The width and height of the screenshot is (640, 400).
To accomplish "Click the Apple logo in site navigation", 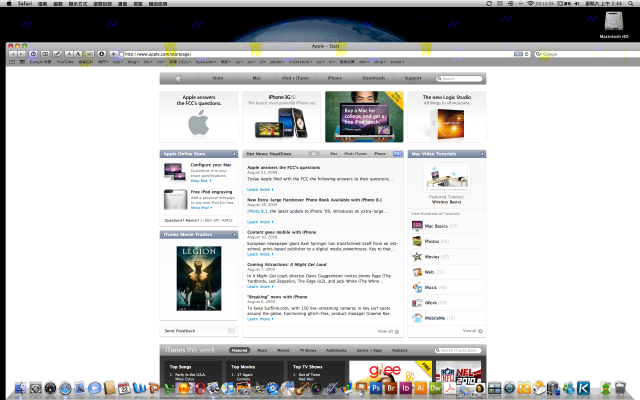I will click(x=178, y=78).
